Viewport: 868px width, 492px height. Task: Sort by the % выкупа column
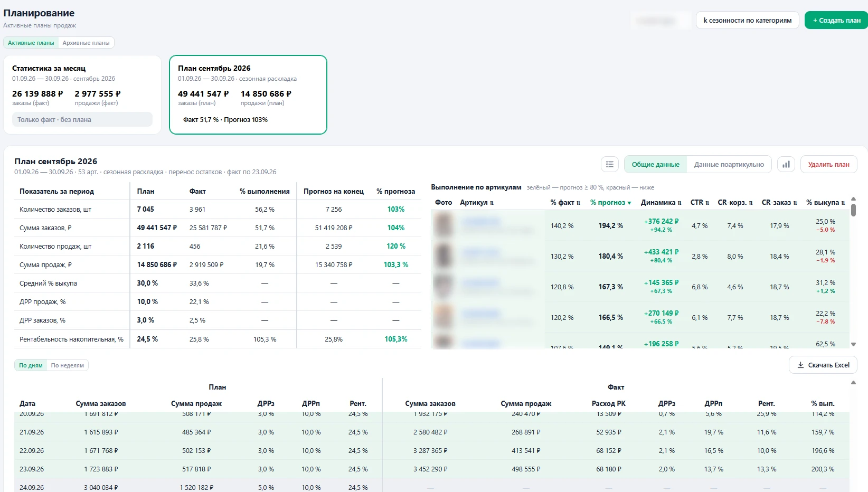tap(825, 203)
